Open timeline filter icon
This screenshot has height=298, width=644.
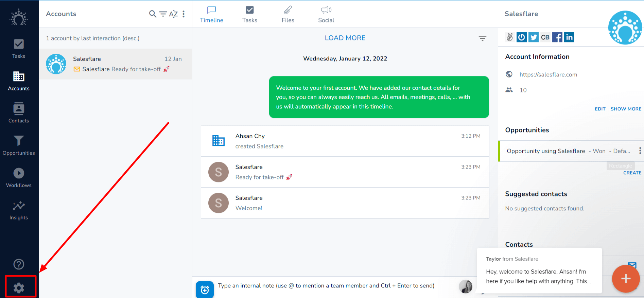coord(482,38)
